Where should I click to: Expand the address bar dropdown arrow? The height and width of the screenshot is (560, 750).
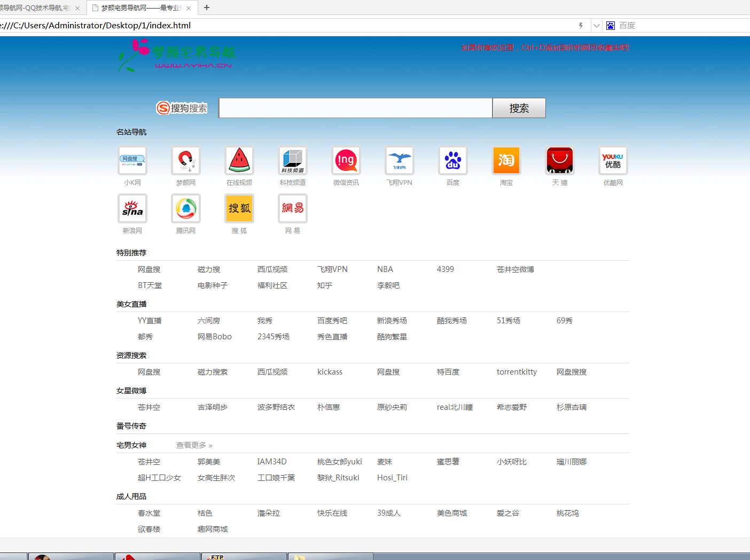pos(597,26)
